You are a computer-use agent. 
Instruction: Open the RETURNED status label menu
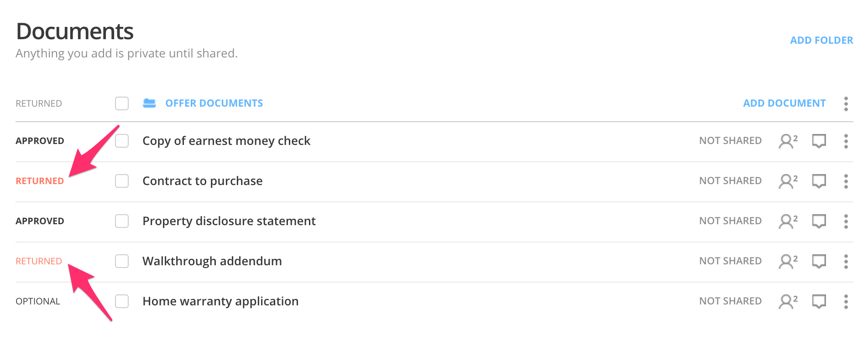[39, 103]
